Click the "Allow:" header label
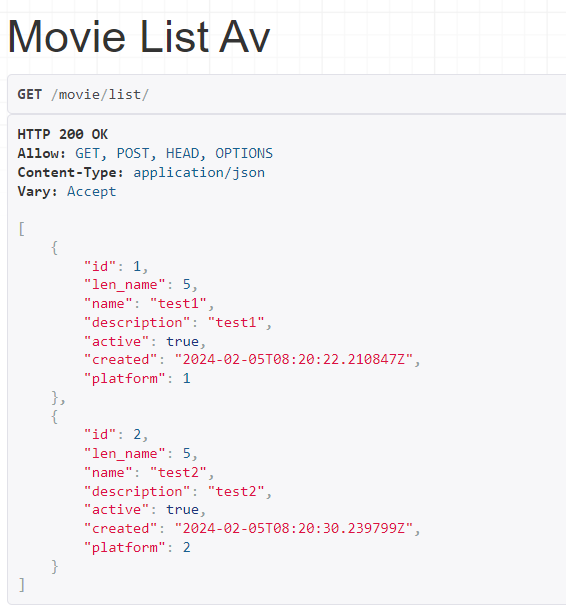 pos(42,153)
